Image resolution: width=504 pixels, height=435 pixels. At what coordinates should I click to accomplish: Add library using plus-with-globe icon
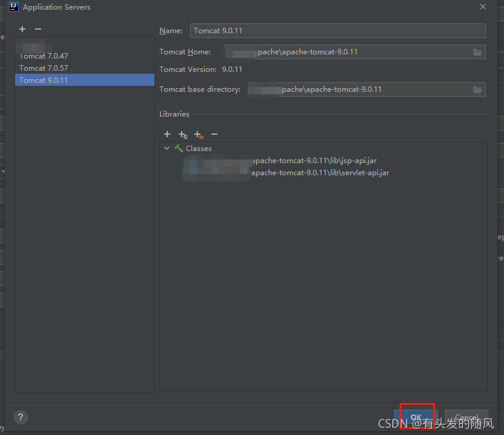click(183, 135)
